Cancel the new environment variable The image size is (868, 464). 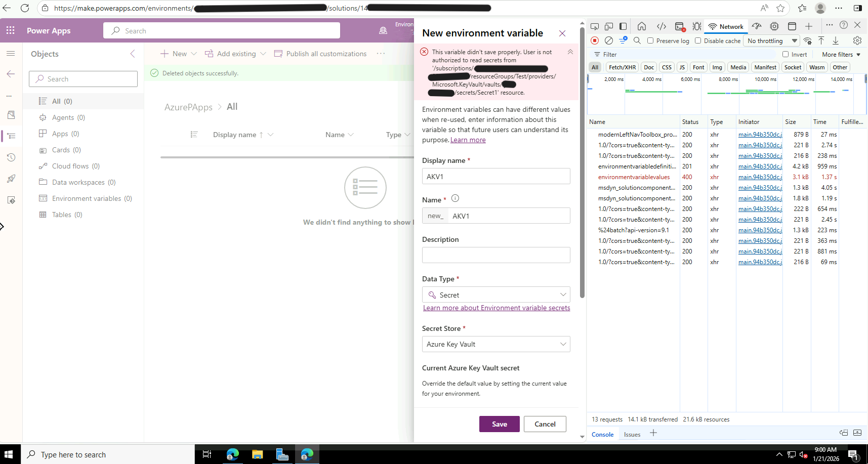click(x=545, y=424)
